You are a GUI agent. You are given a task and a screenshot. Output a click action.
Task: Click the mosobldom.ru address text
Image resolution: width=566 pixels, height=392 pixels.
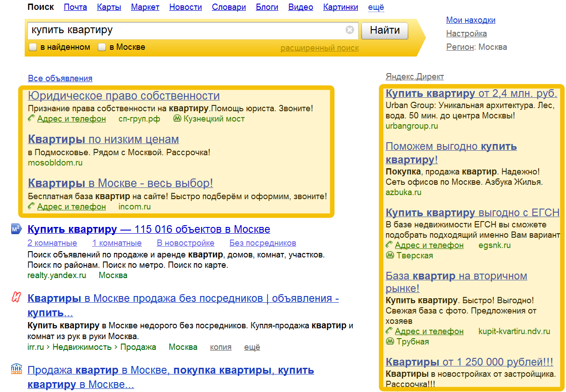coord(55,163)
